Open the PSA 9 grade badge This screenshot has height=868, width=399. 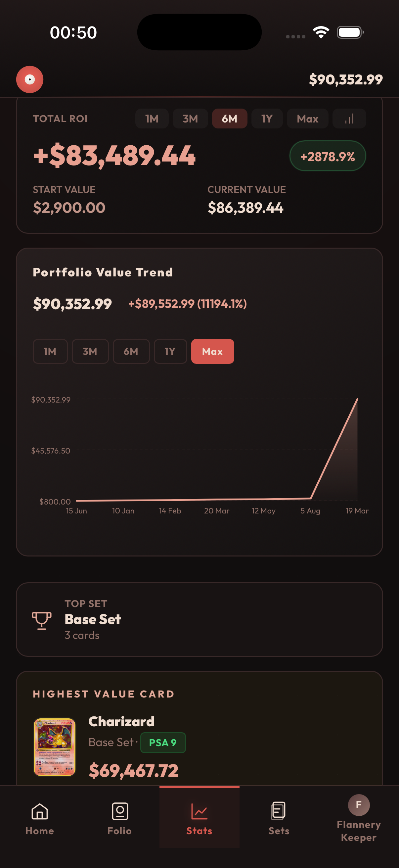[x=163, y=742]
